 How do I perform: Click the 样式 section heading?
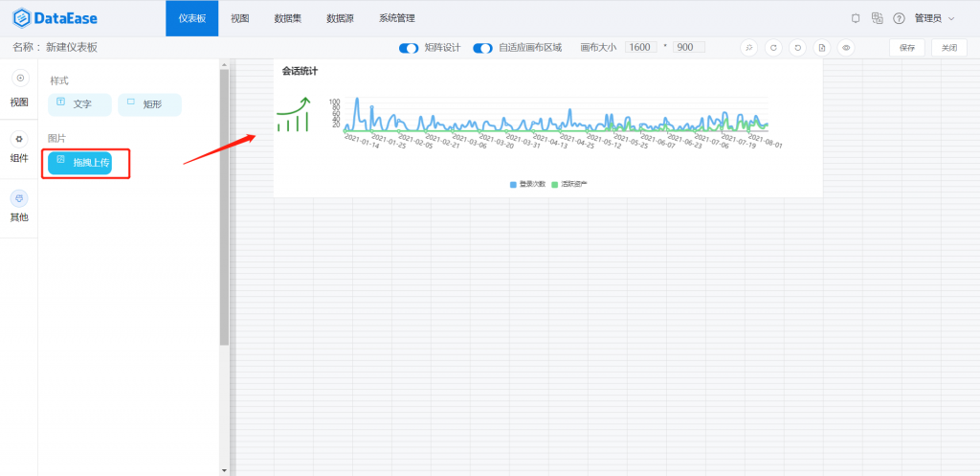(x=58, y=80)
